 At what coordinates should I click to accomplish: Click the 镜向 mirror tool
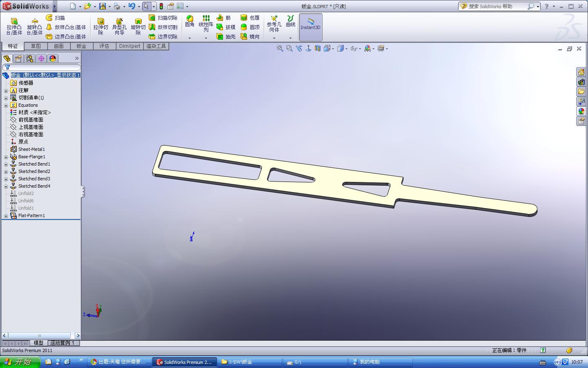pos(250,36)
